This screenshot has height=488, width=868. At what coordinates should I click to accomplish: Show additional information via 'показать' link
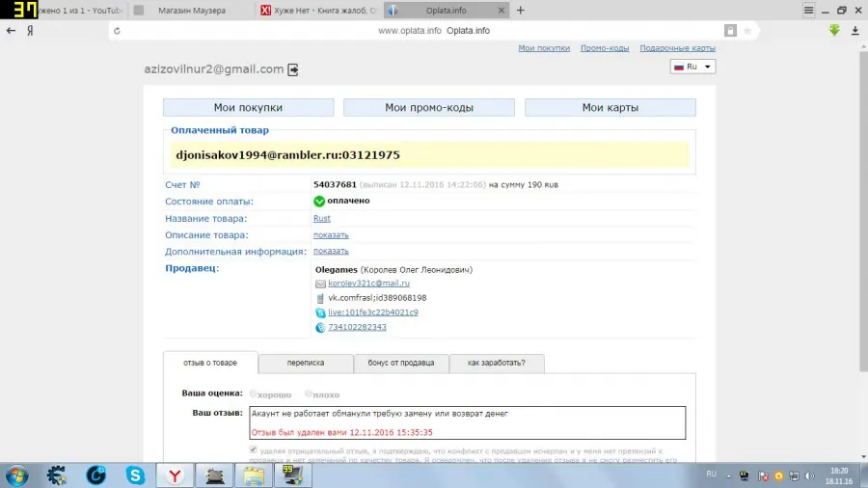pyautogui.click(x=331, y=251)
